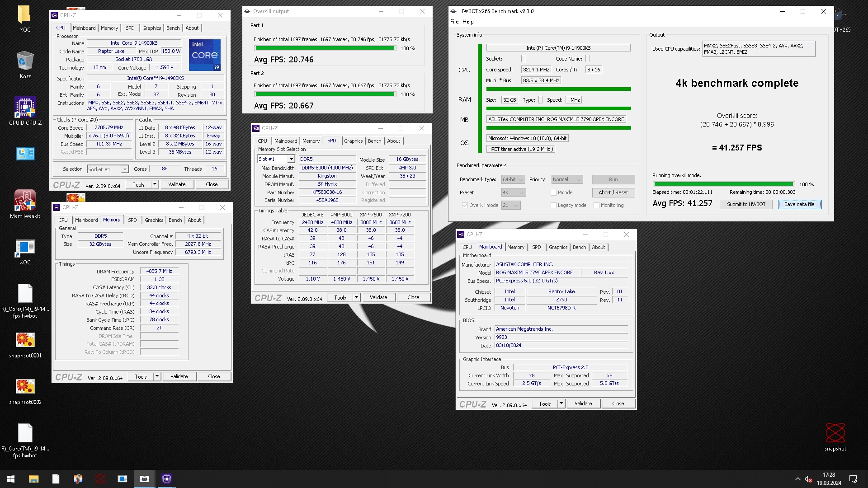Click CPU-Z title icon in Mainboard window

pyautogui.click(x=461, y=235)
